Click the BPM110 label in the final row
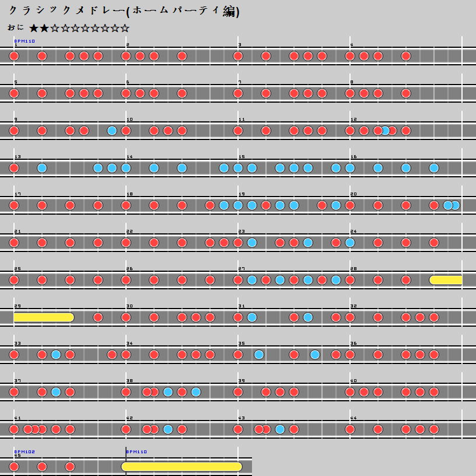Viewport: 476px width, 476px height. (x=136, y=452)
